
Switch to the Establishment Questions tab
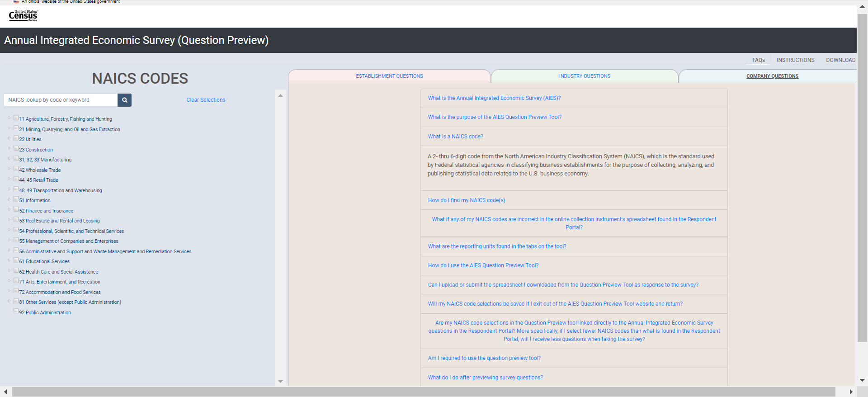(389, 76)
